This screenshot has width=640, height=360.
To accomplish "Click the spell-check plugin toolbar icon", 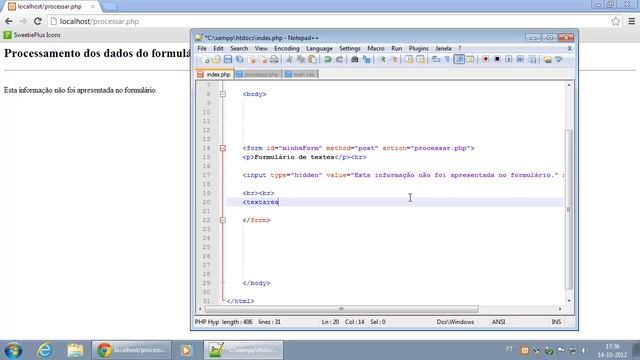I will (x=559, y=60).
